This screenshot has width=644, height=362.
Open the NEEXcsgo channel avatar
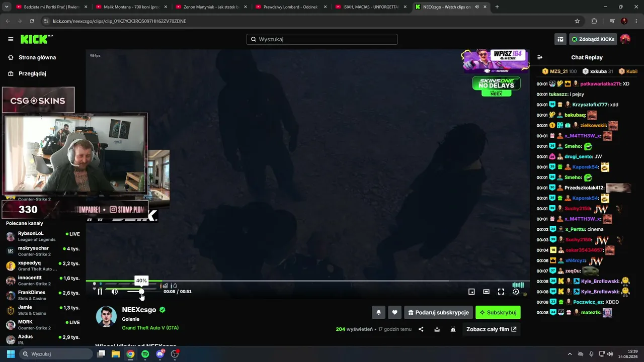[x=106, y=317]
